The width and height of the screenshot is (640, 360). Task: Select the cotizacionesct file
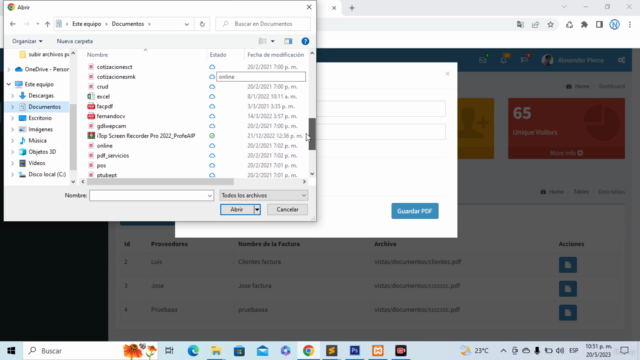114,67
